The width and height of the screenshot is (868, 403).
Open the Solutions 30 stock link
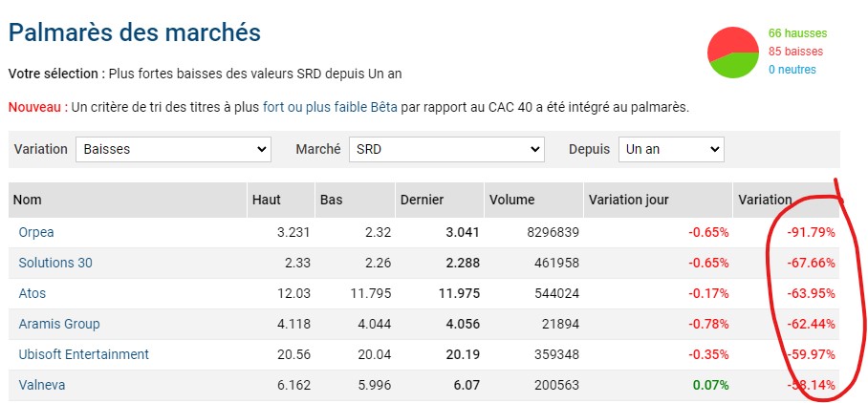tap(55, 263)
